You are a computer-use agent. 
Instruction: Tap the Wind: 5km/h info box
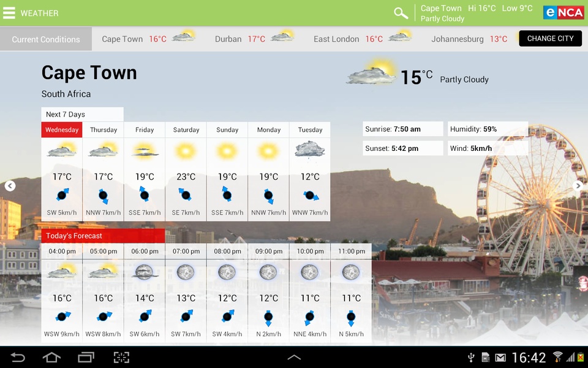(488, 148)
